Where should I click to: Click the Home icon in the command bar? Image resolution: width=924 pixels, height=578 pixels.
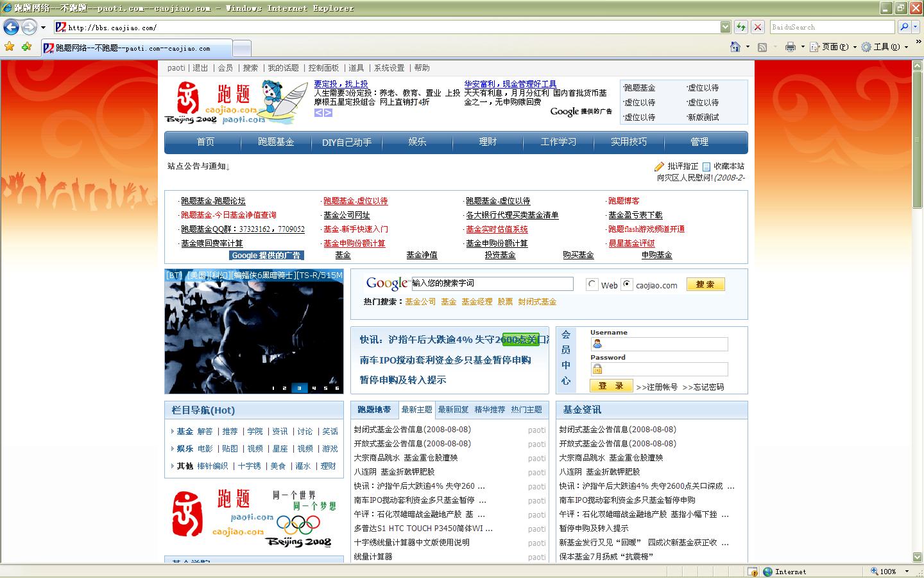click(735, 47)
